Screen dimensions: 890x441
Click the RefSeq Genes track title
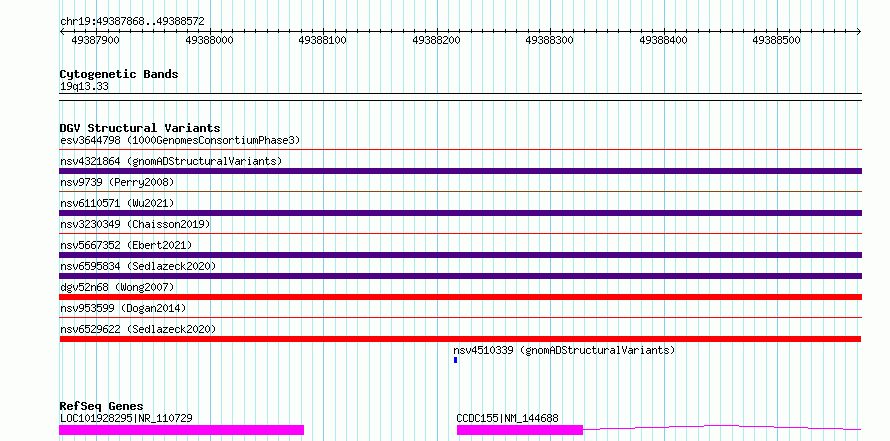click(101, 406)
